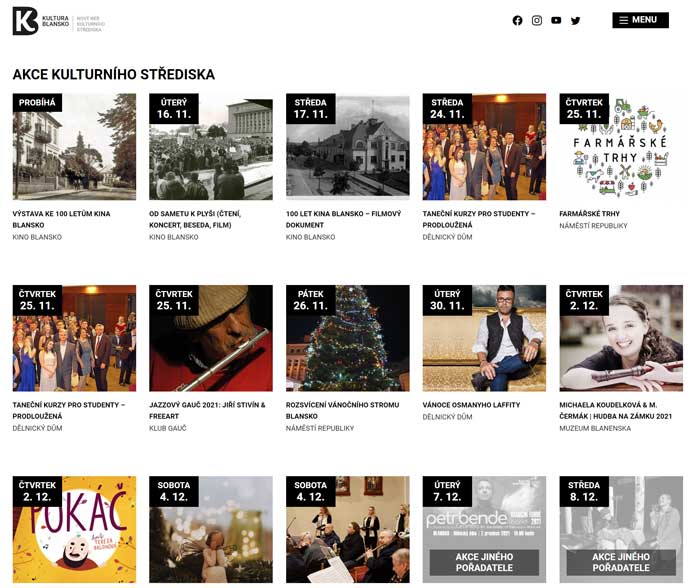This screenshot has width=700, height=588.
Task: Open the Vánoce Osmanyho Laffity image
Action: [484, 338]
